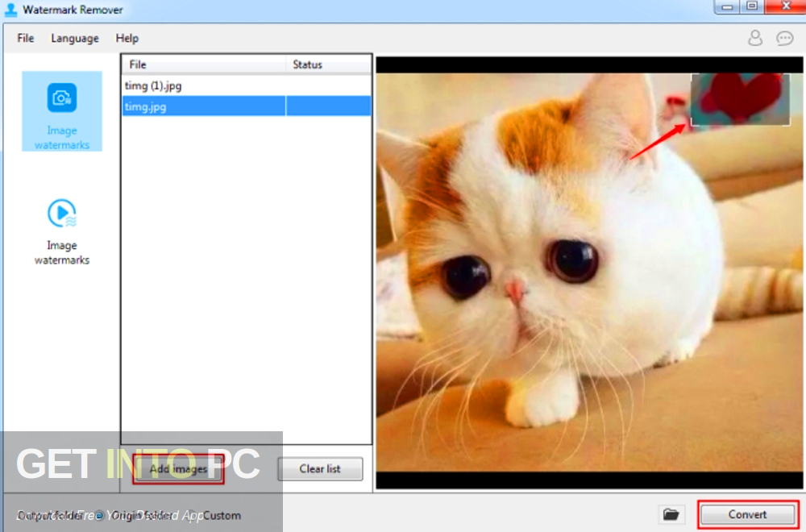The width and height of the screenshot is (806, 532).
Task: Open output folder with the folder icon
Action: click(671, 514)
